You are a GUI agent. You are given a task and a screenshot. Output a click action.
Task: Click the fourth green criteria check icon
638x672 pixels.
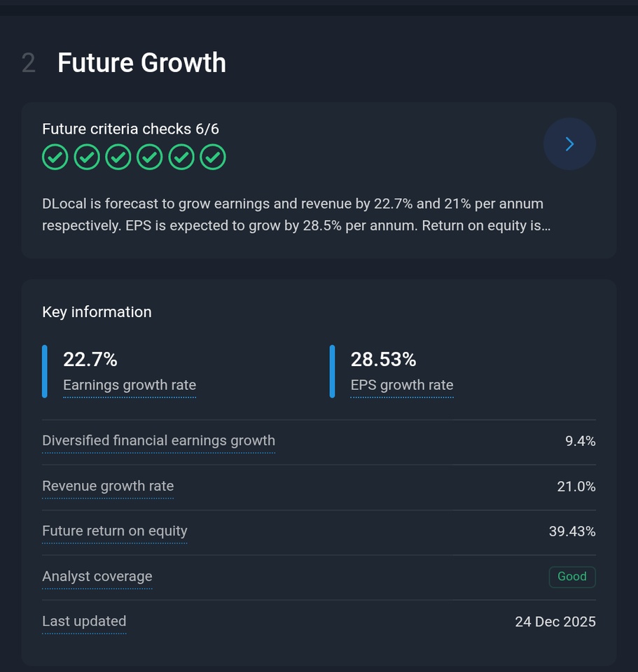(x=149, y=157)
